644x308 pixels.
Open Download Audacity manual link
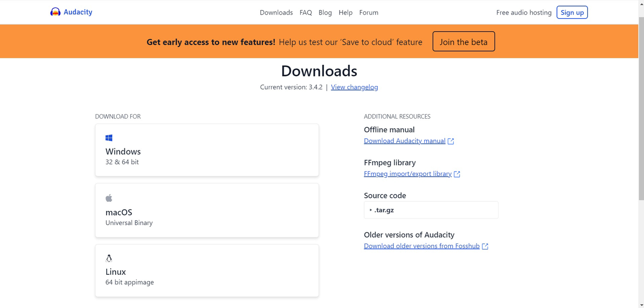pyautogui.click(x=405, y=141)
